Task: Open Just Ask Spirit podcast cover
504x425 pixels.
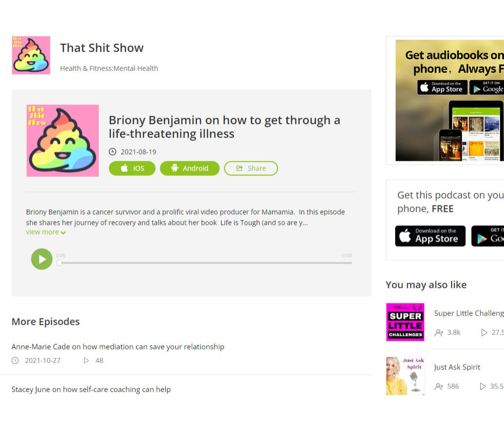Action: click(x=405, y=376)
